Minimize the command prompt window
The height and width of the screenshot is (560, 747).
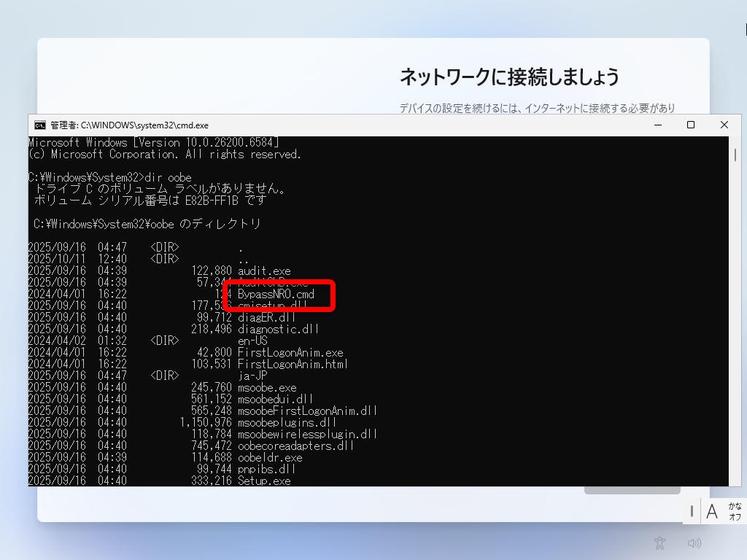click(657, 125)
